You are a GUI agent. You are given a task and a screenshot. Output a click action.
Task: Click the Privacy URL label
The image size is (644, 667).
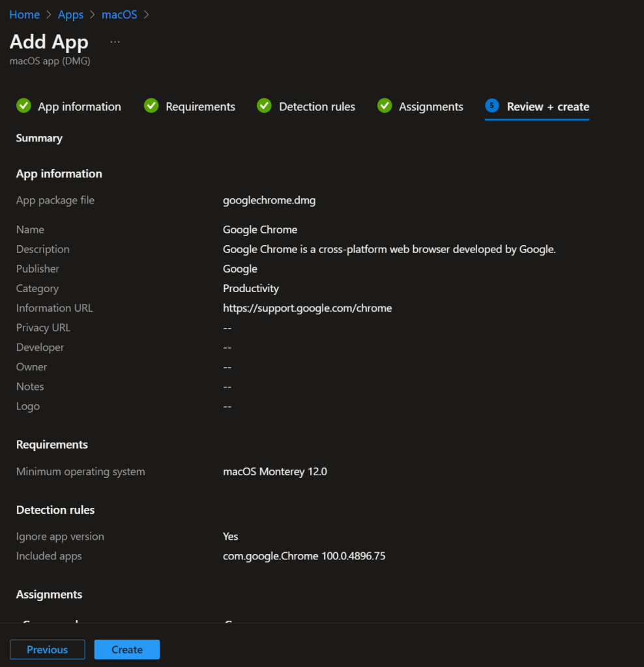(44, 327)
